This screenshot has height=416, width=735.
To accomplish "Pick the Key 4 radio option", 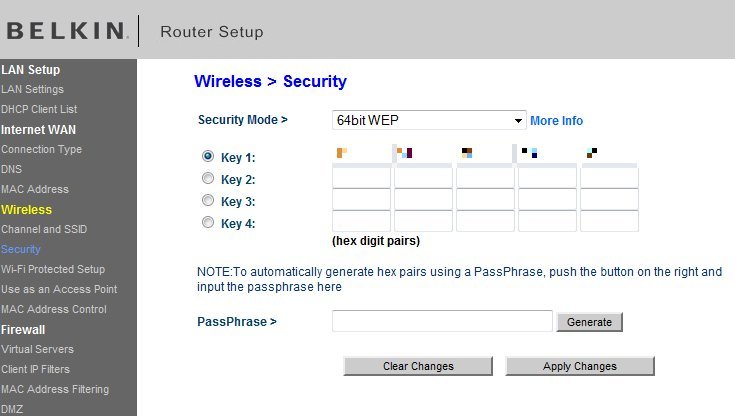I will pos(208,222).
